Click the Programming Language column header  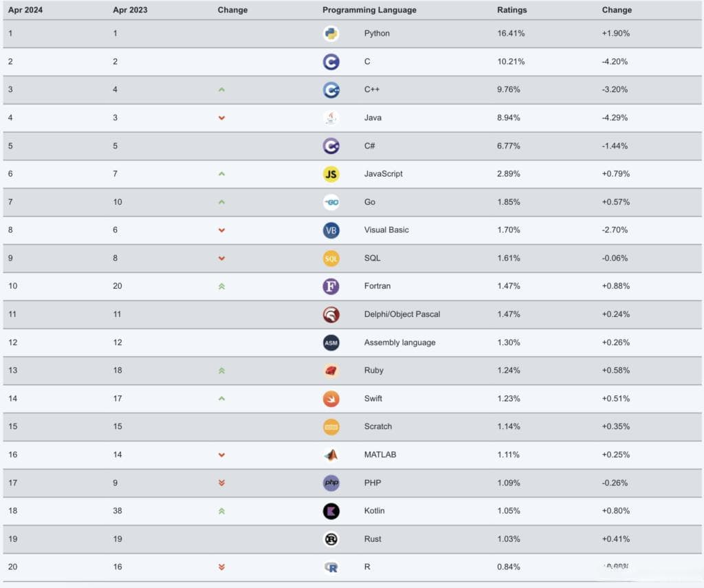369,10
